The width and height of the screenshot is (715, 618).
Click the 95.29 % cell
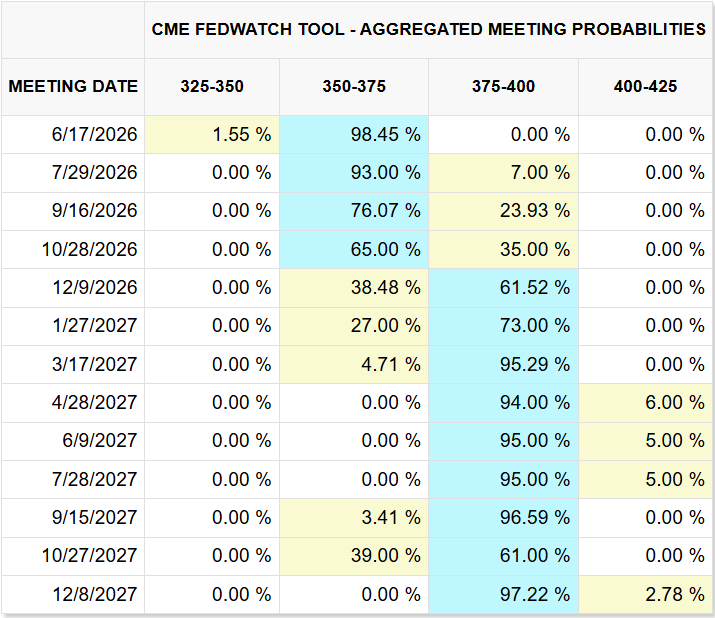503,364
